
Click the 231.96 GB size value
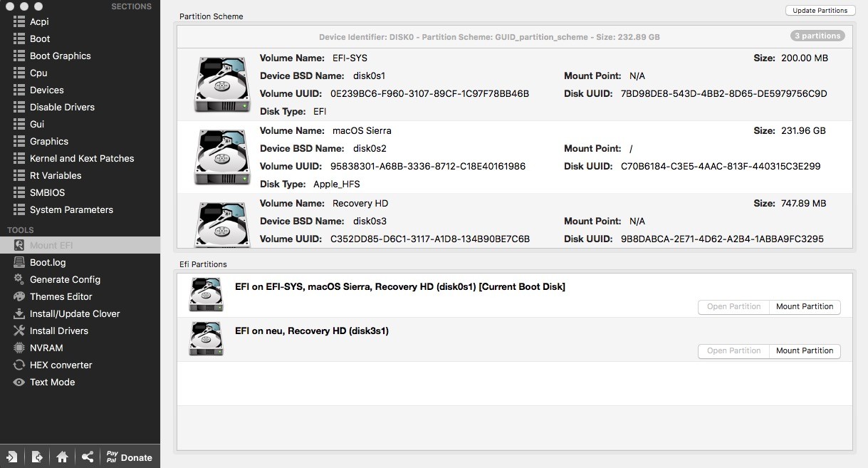pyautogui.click(x=804, y=130)
